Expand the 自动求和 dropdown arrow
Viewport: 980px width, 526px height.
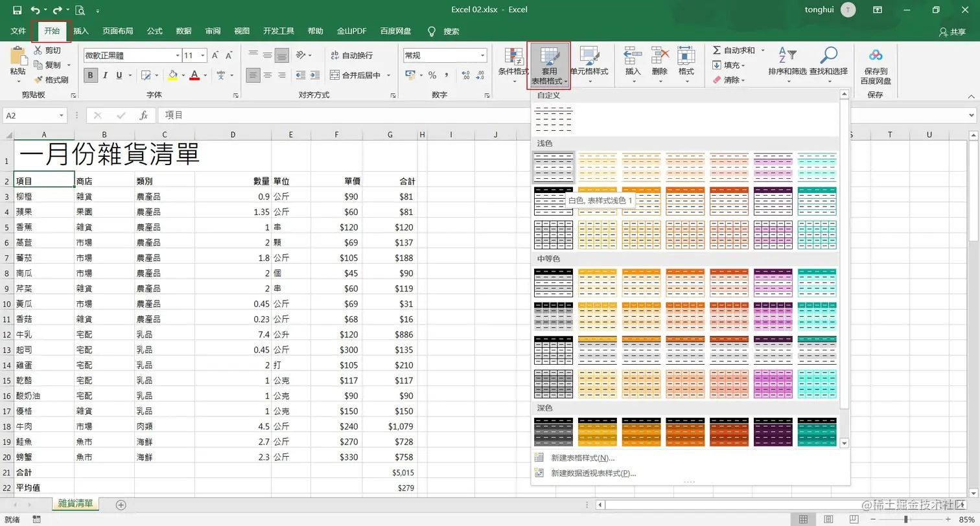pyautogui.click(x=763, y=51)
